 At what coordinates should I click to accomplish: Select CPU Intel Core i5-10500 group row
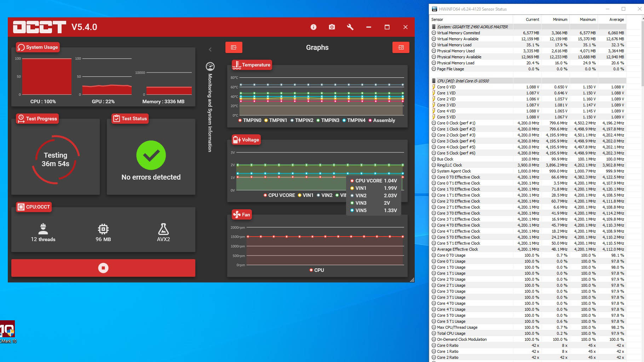(x=528, y=81)
